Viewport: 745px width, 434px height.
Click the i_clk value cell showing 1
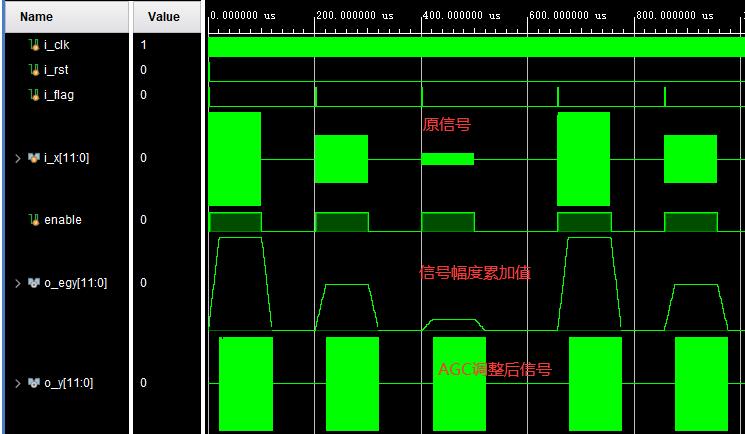[x=143, y=45]
